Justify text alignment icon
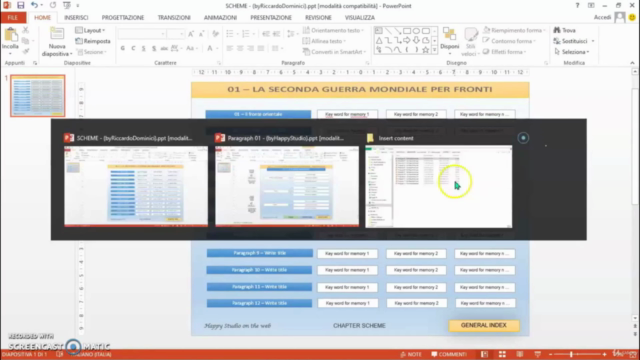Image resolution: width=640 pixels, height=360 pixels. pos(260,48)
